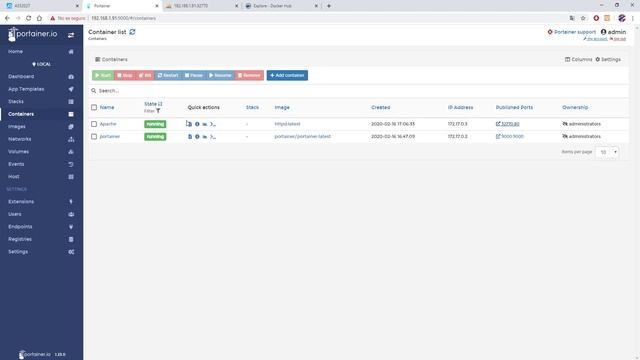The height and width of the screenshot is (360, 640).
Task: Open logs icon for the Apache container
Action: pyautogui.click(x=190, y=124)
